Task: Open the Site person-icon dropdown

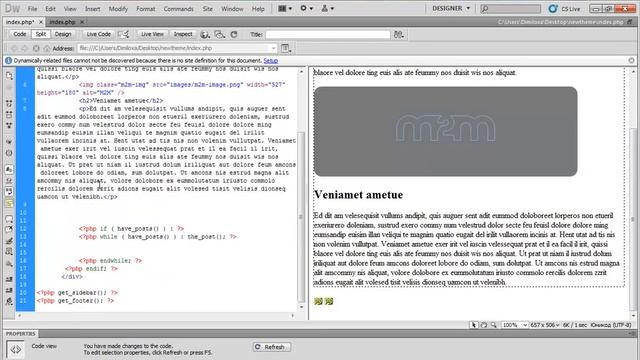Action: pos(328,8)
